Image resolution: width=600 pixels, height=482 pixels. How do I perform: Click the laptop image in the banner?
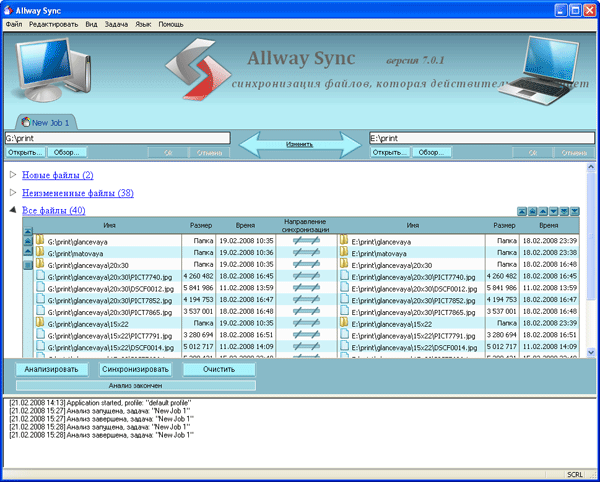[538, 71]
